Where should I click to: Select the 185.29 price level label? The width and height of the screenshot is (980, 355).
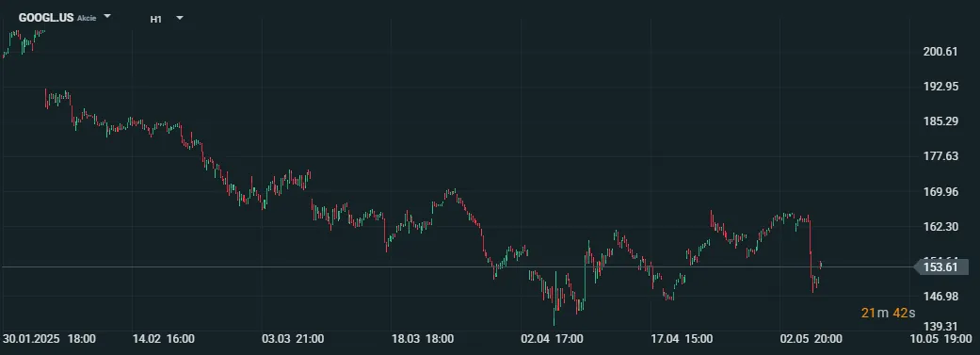pos(940,121)
